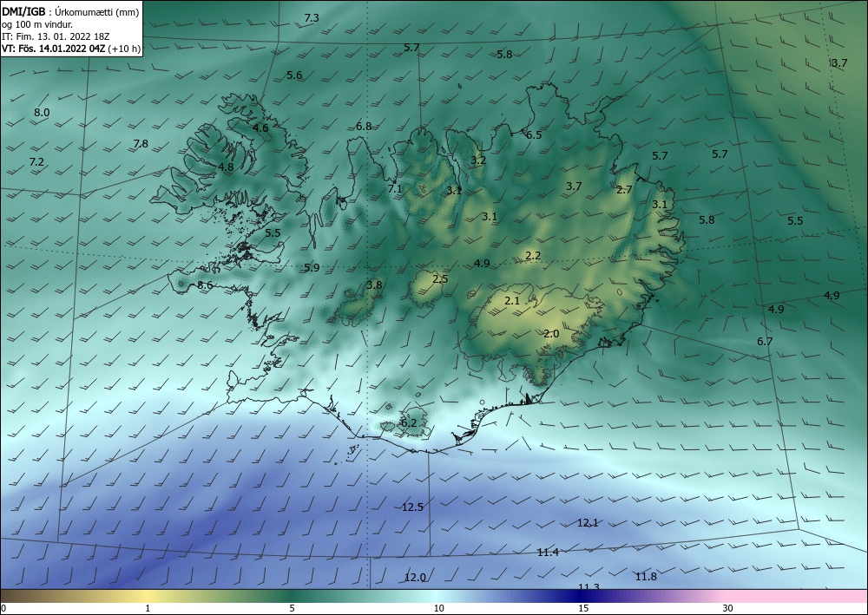Click the 11.8 value label

click(646, 577)
